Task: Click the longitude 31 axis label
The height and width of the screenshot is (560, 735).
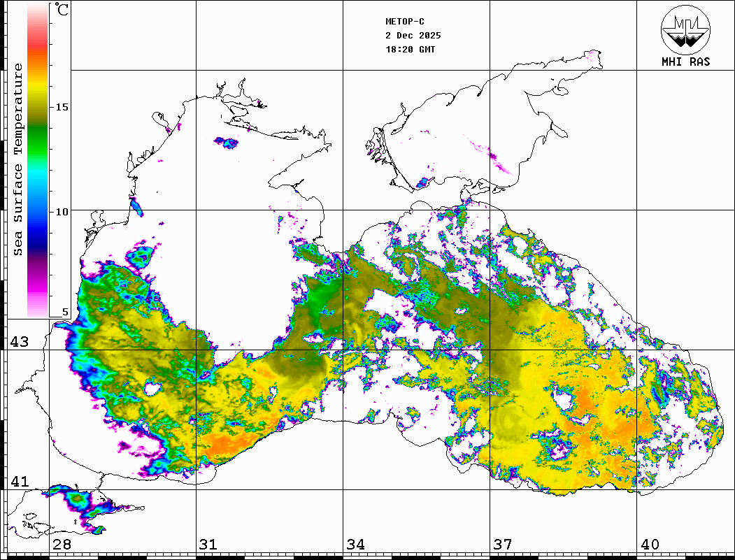Action: click(208, 545)
